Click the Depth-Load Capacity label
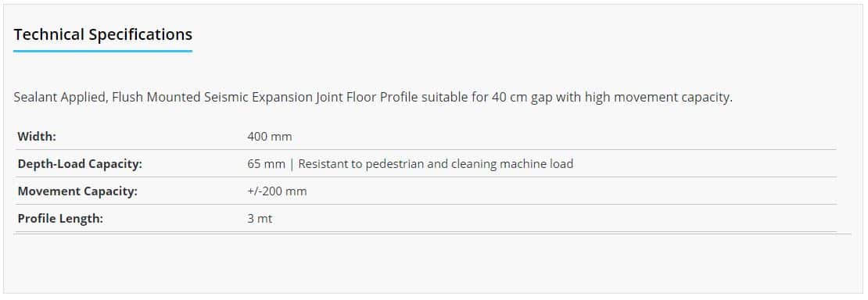 (x=80, y=164)
